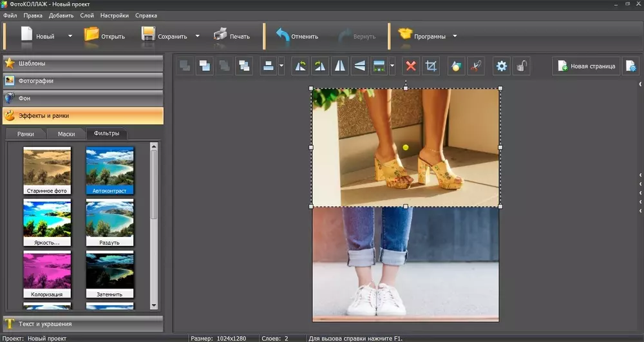Click the page settings icon beside Новая страница

[630, 66]
